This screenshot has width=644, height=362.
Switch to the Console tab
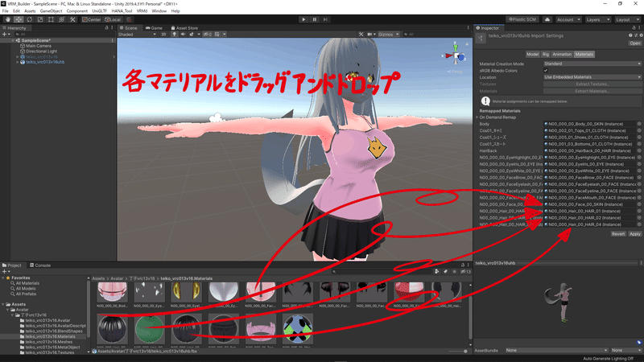coord(40,265)
